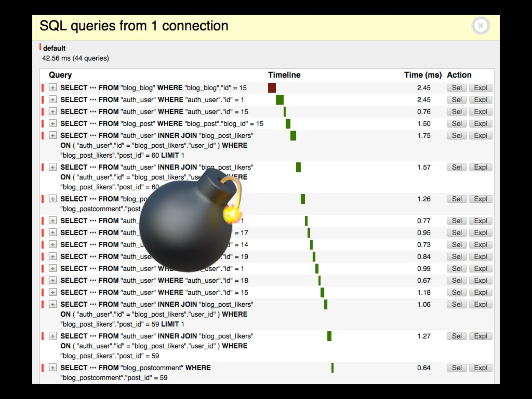Expand the query row taking 1.26 ms
Screen dimensions: 532x399
[x=53, y=199]
